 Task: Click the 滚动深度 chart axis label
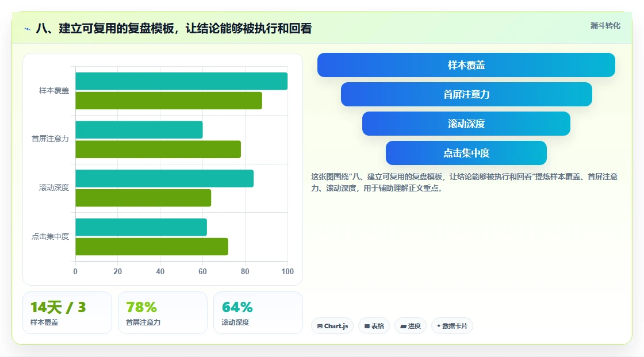click(54, 188)
